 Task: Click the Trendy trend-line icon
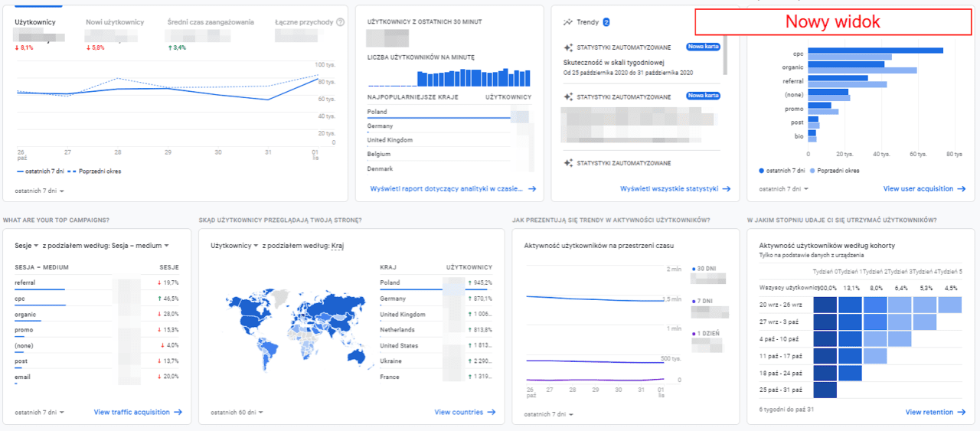567,22
